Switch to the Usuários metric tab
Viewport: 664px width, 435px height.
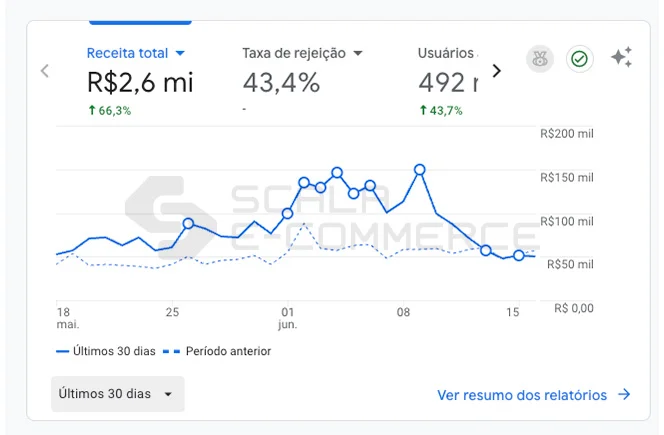click(446, 53)
